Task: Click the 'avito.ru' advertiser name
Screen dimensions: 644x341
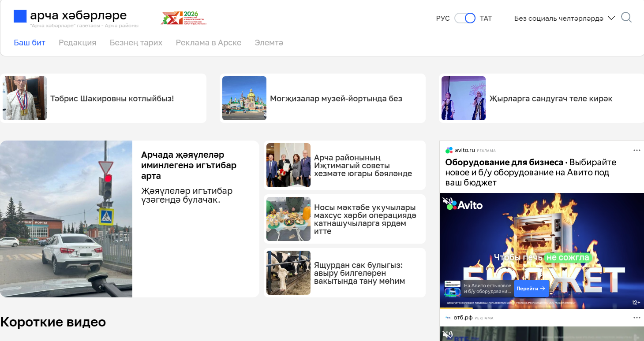Action: 465,150
